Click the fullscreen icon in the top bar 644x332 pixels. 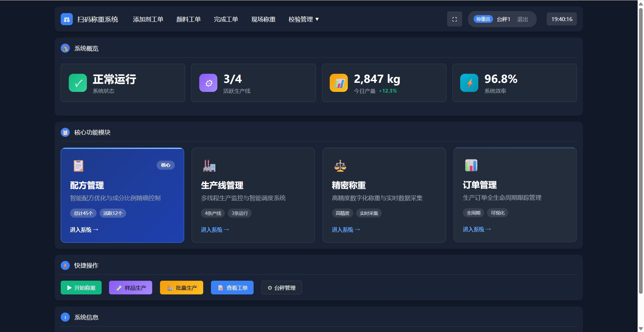(454, 19)
